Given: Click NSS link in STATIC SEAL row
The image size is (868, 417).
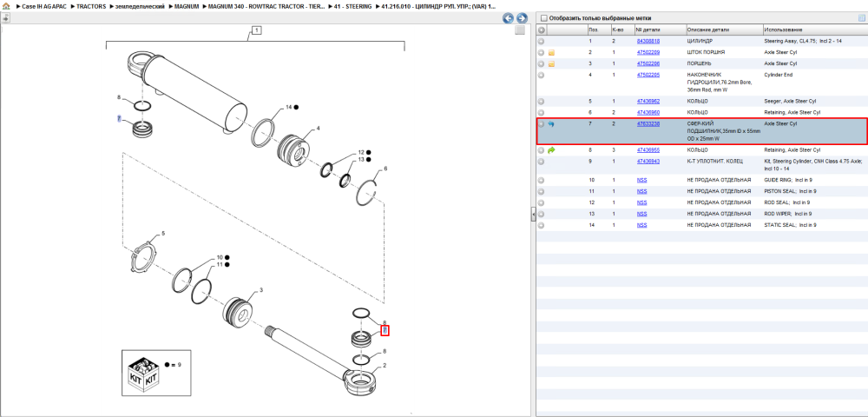Looking at the screenshot, I should [x=641, y=225].
